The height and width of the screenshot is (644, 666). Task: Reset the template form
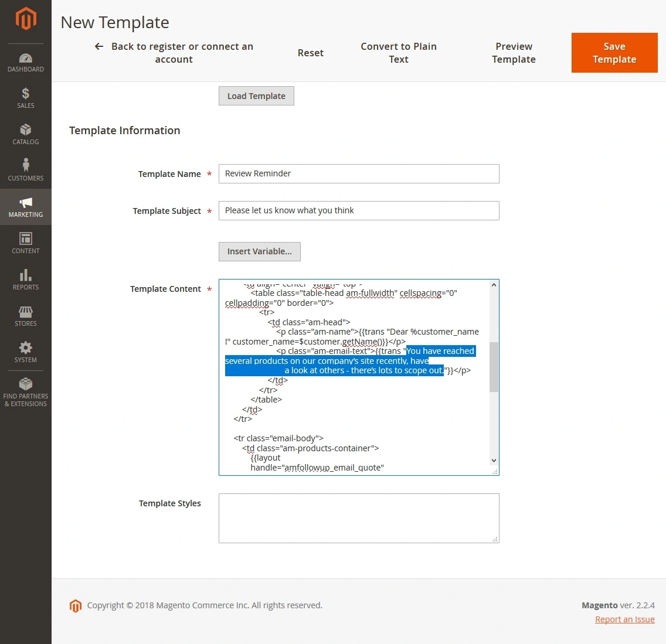coord(311,53)
